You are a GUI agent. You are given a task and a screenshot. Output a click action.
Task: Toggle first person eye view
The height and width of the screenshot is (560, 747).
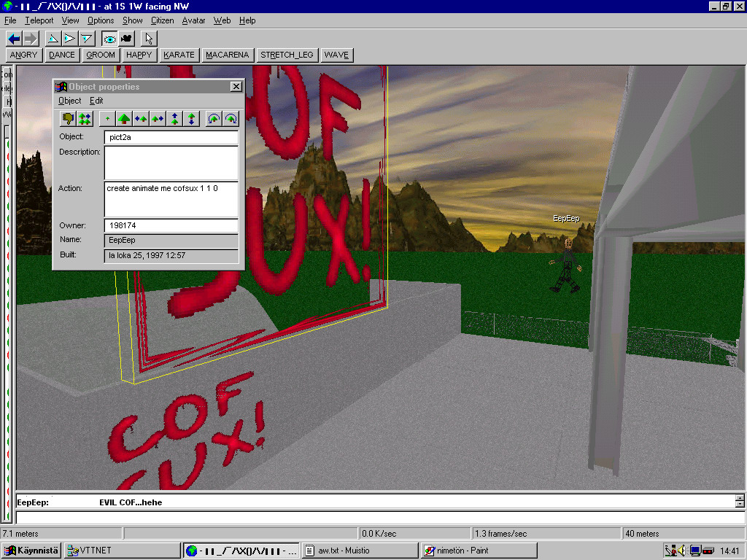click(109, 39)
